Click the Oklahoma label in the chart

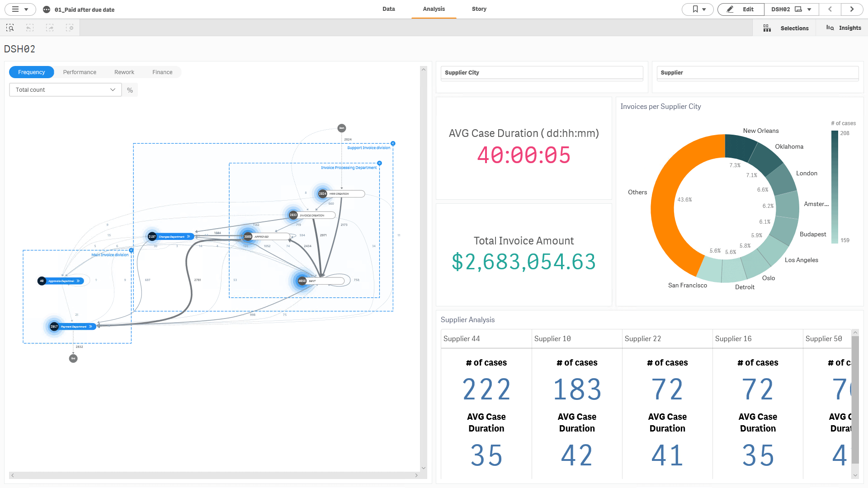click(789, 147)
